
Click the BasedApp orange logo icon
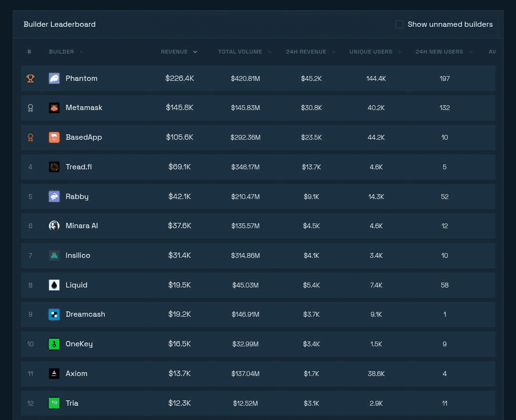tap(54, 137)
